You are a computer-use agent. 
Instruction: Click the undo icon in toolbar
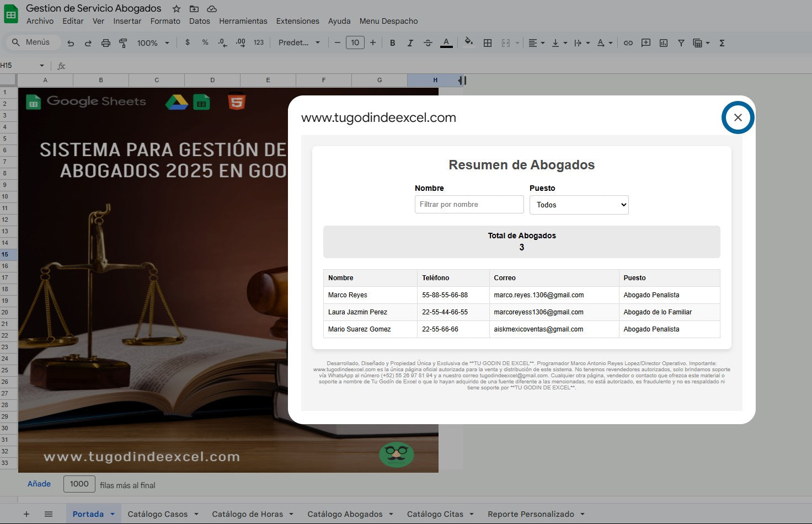point(71,43)
